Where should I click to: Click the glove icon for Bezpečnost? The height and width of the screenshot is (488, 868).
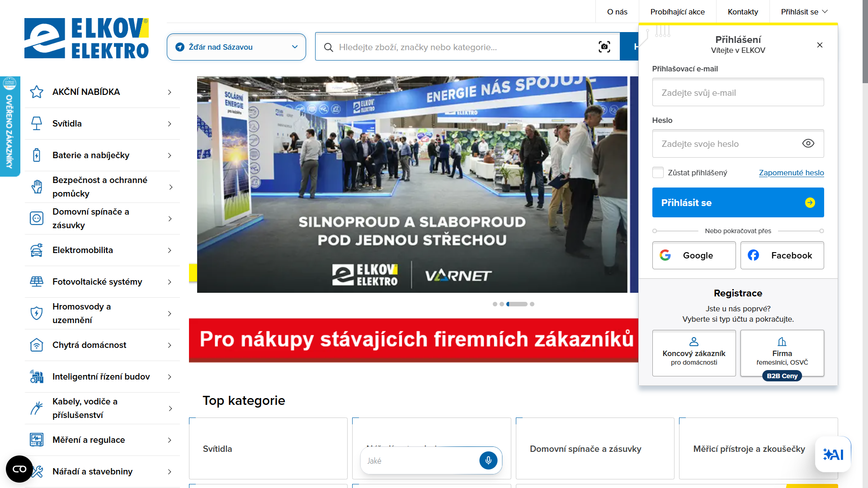pos(37,187)
